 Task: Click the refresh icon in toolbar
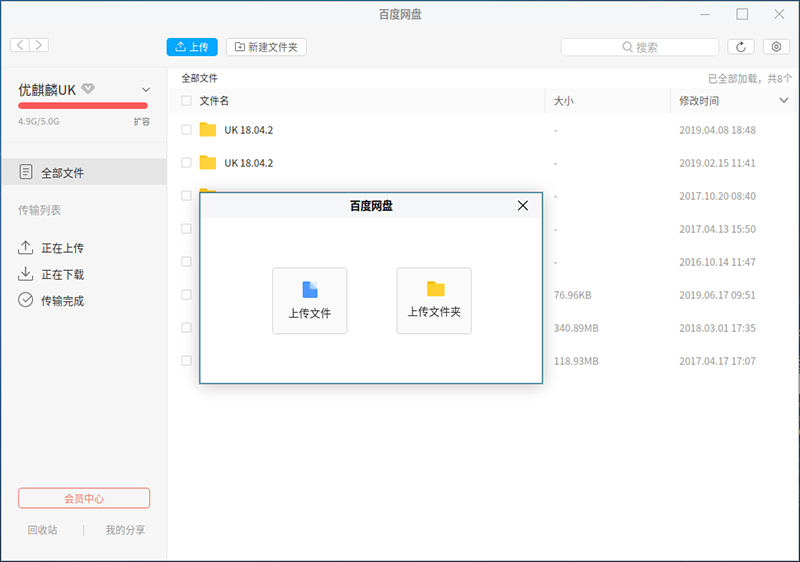tap(740, 47)
